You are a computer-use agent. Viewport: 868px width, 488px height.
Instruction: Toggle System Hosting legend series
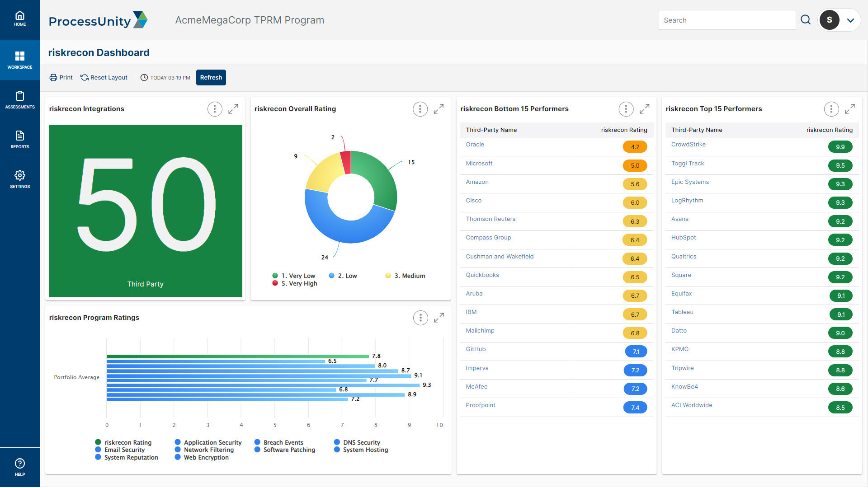[361, 450]
